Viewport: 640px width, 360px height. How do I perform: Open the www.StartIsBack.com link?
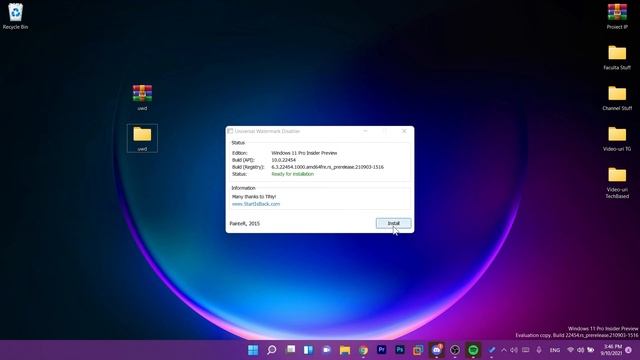tap(256, 204)
